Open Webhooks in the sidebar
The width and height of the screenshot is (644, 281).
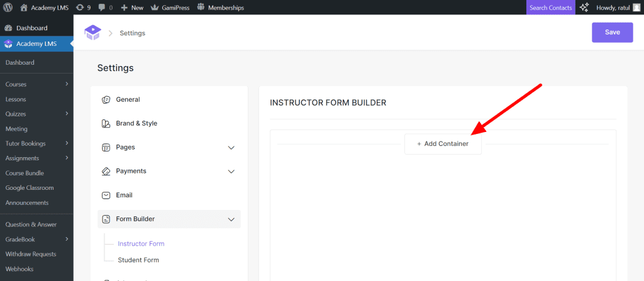tap(19, 269)
